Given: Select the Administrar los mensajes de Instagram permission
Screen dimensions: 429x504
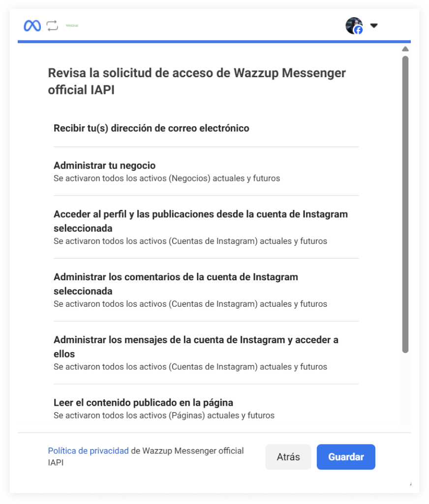Looking at the screenshot, I should click(196, 347).
